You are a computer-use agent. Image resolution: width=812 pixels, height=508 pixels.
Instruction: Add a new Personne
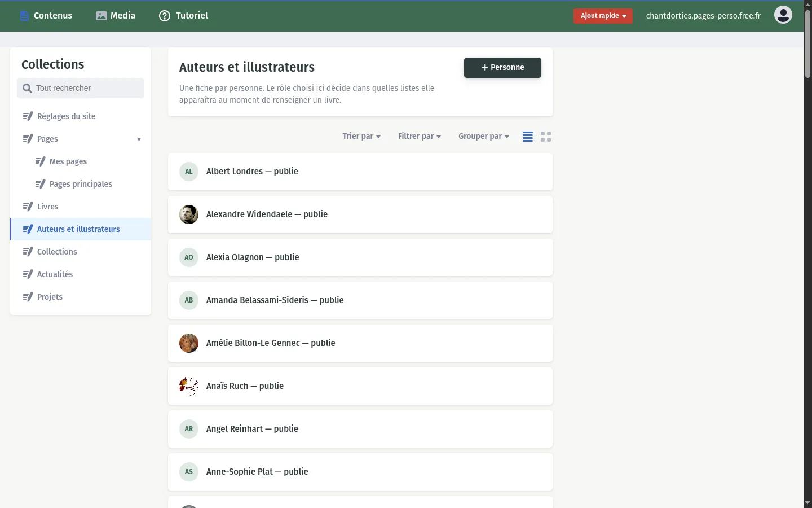[502, 68]
